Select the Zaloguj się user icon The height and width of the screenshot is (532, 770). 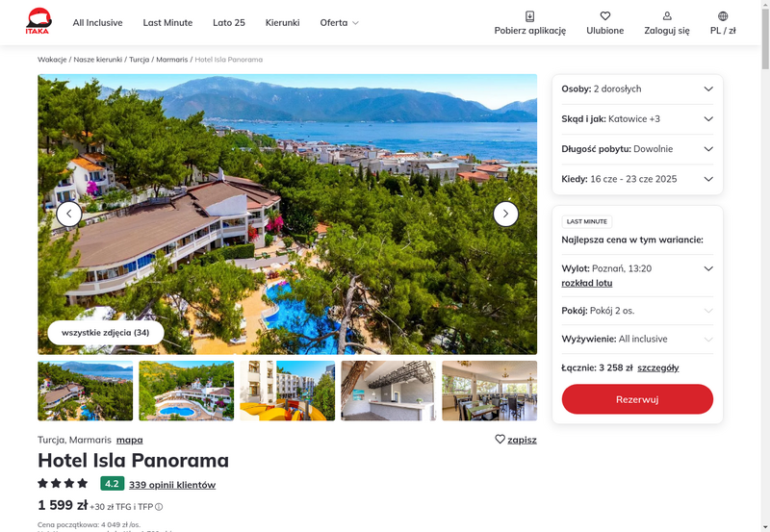pos(667,16)
